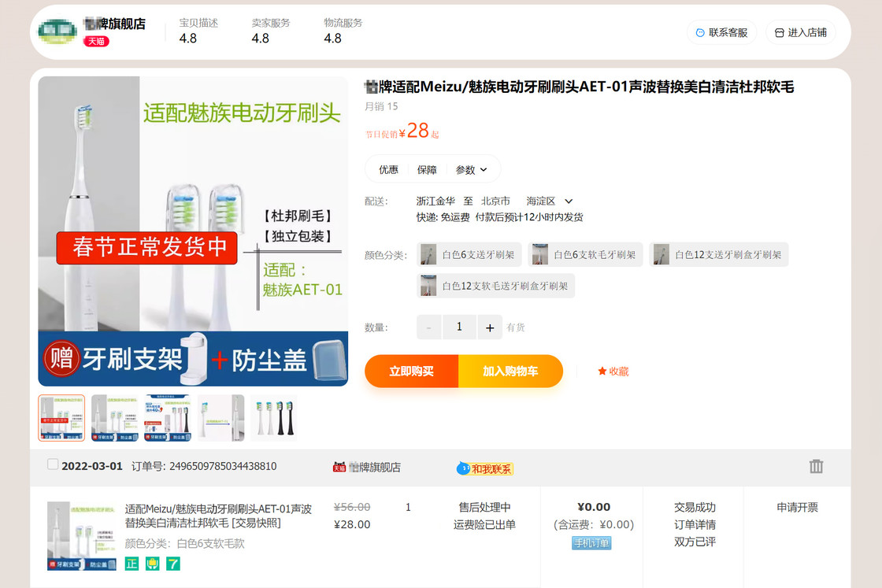The height and width of the screenshot is (588, 882).
Task: Select 白色6支送牙刷架 color option
Action: pos(469,255)
